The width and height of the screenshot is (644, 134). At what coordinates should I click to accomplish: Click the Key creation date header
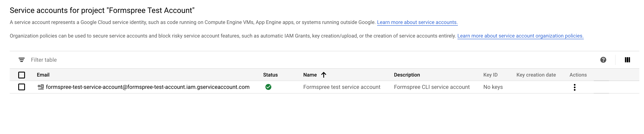pos(536,75)
